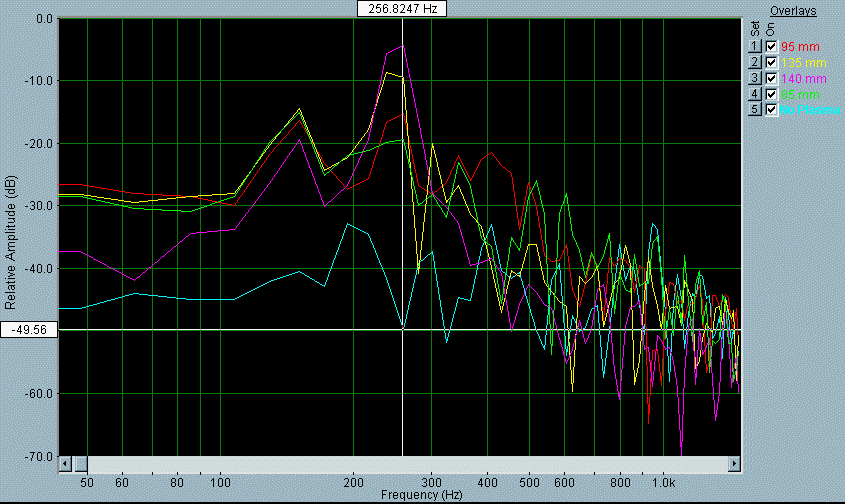
Task: Click the scroll left arrow below the graph
Action: pos(65,464)
